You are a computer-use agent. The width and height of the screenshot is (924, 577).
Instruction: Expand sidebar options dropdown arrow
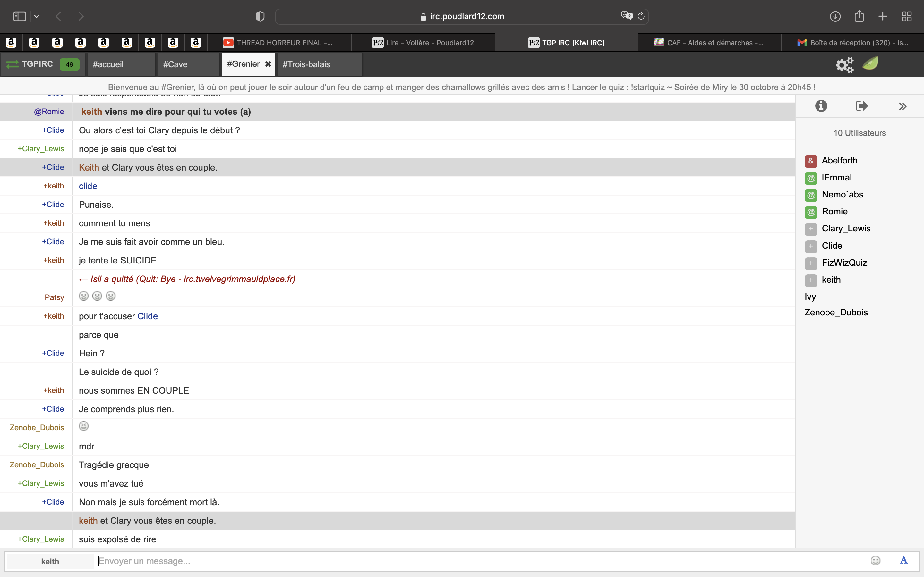37,16
